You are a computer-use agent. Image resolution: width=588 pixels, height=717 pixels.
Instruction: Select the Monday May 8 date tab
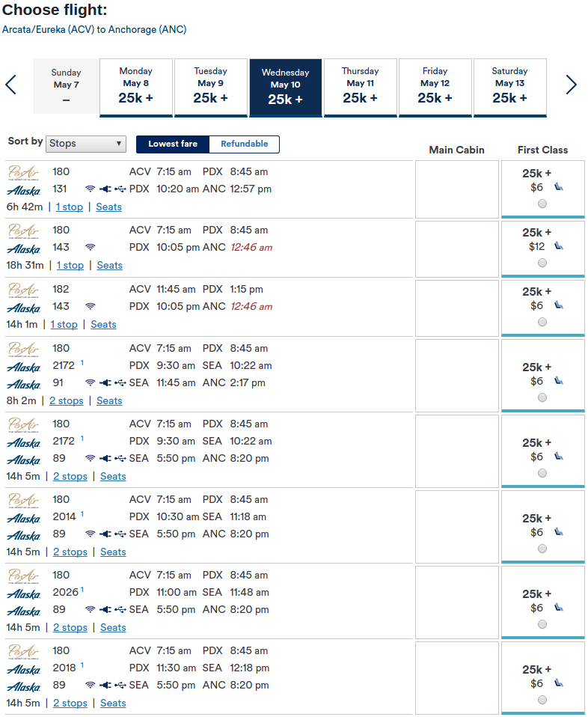[136, 88]
